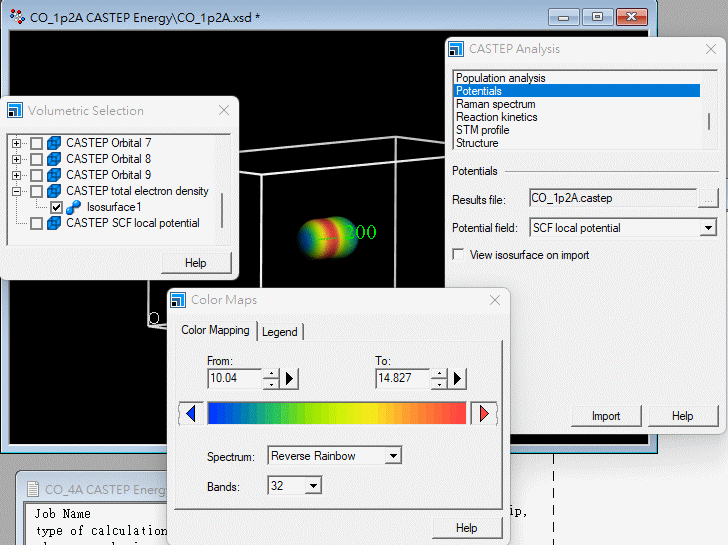Collapse CASTEP total electron density node
The height and width of the screenshot is (545, 728).
(17, 191)
